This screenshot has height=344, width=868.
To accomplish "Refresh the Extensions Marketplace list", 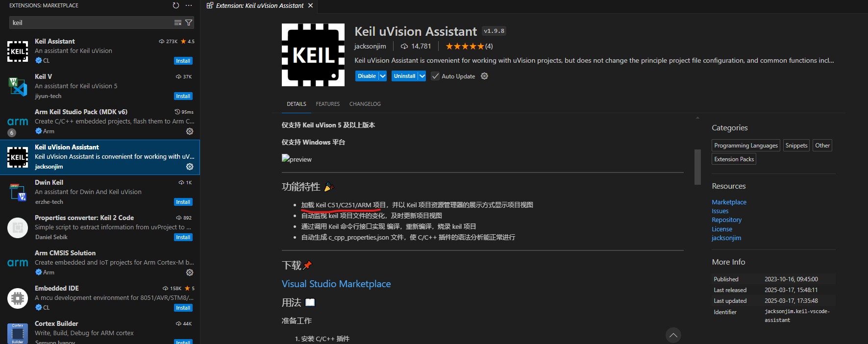I will [x=176, y=5].
